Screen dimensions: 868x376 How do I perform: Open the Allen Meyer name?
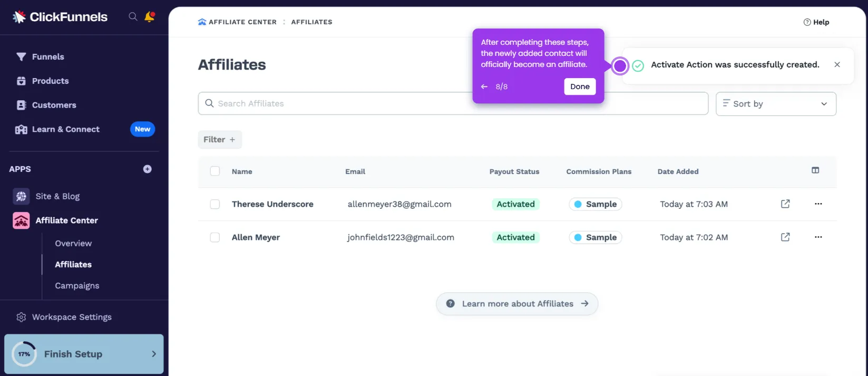point(256,237)
